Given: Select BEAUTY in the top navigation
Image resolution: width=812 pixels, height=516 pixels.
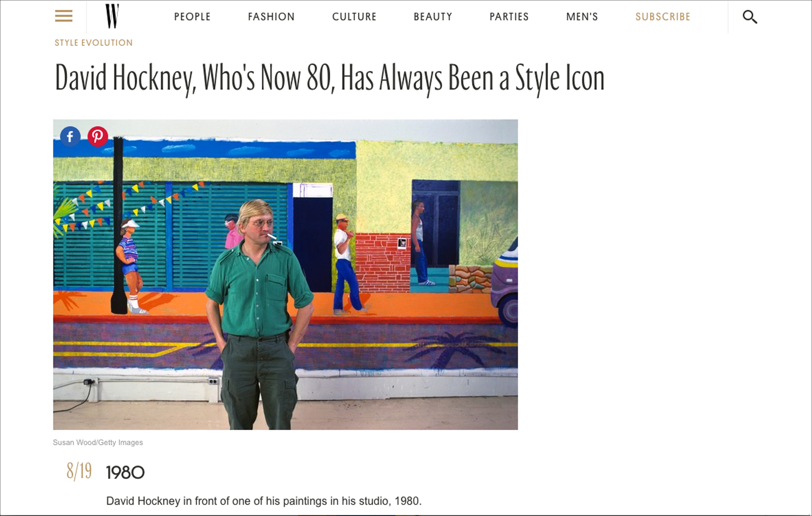Looking at the screenshot, I should (x=433, y=16).
